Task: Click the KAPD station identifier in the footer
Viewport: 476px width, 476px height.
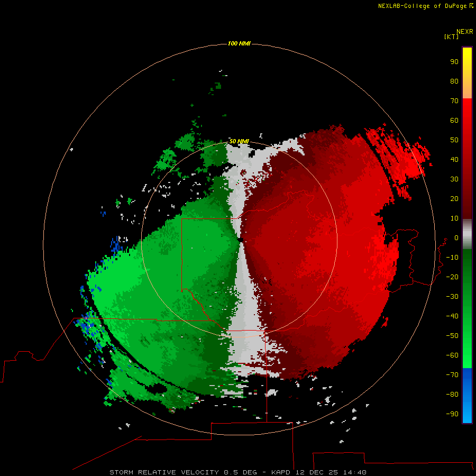Action: click(281, 472)
